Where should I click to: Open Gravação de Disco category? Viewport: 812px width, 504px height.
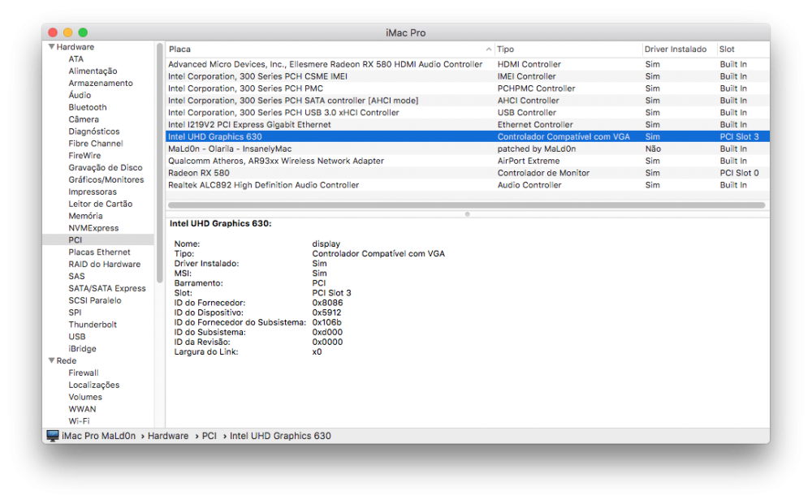(x=105, y=168)
